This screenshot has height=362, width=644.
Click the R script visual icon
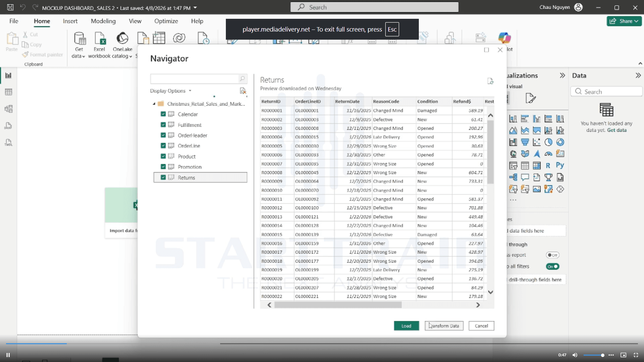coord(548,165)
